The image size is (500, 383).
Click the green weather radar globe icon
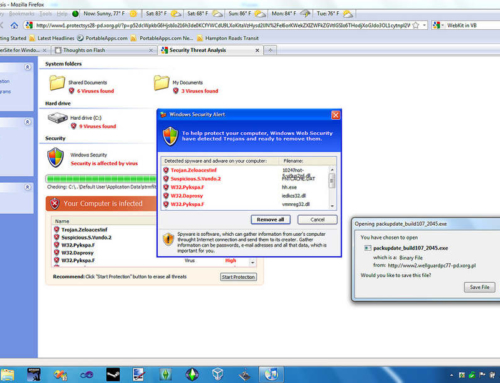coord(75,14)
